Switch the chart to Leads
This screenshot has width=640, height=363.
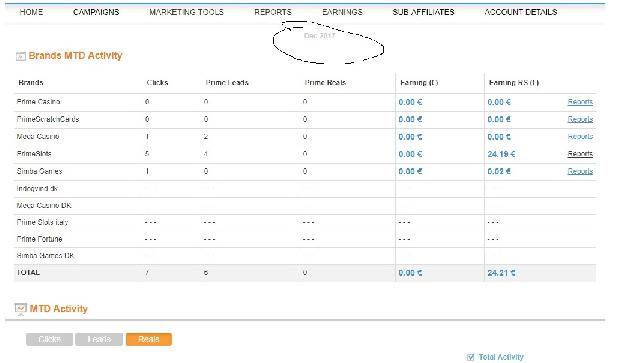tap(99, 339)
